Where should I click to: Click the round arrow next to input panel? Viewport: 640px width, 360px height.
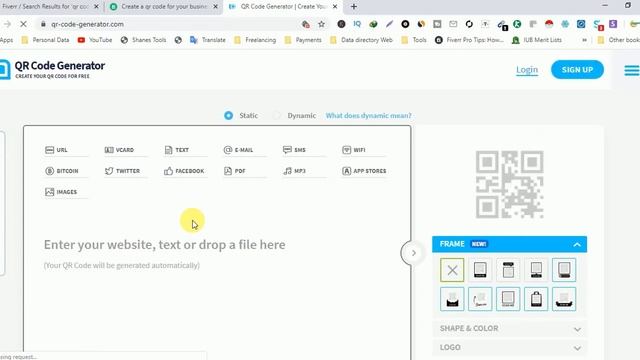[x=413, y=253]
